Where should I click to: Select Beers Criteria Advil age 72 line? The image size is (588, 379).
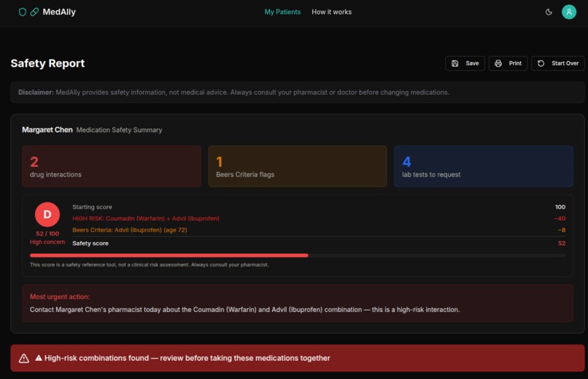130,230
